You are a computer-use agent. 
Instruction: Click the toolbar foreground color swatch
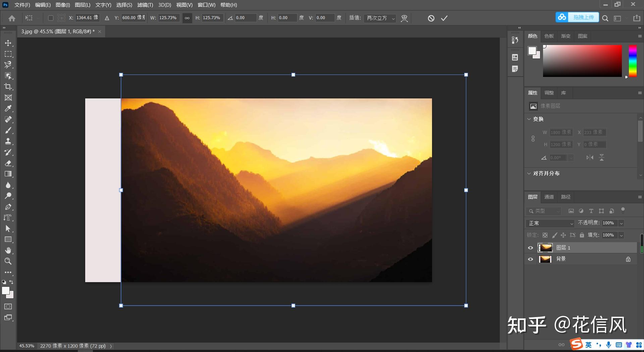(6, 291)
